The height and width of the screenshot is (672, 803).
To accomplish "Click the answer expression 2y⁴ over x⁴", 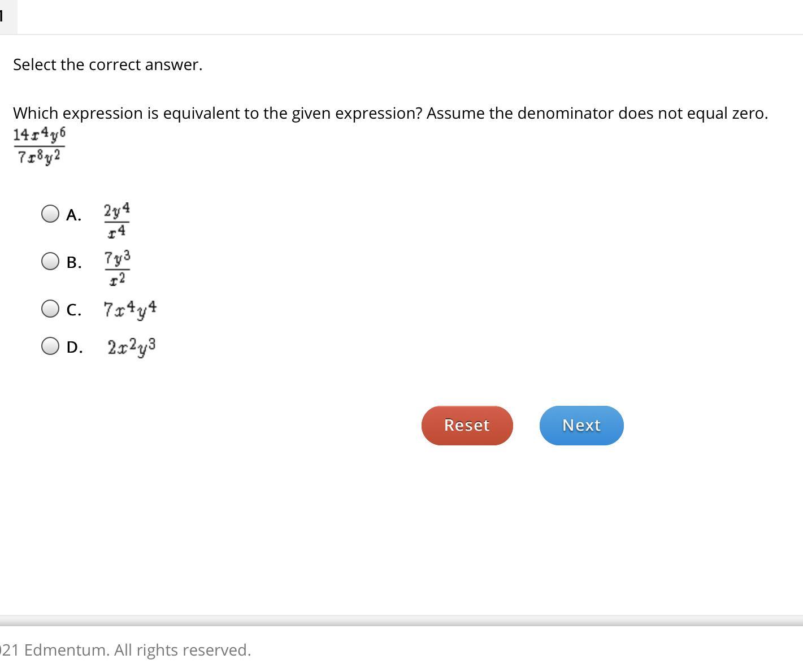I will pos(116,220).
